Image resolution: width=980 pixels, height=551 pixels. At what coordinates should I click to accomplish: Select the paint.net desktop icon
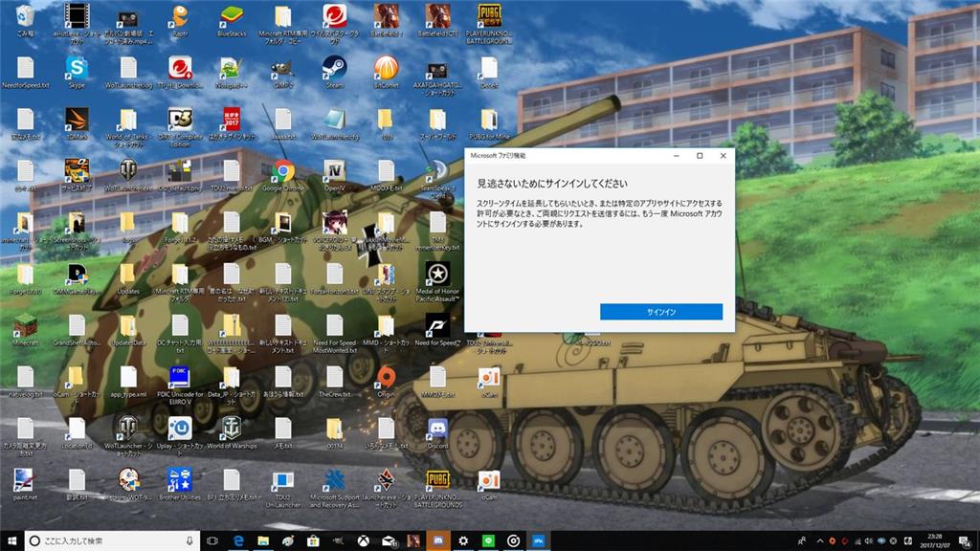point(25,485)
